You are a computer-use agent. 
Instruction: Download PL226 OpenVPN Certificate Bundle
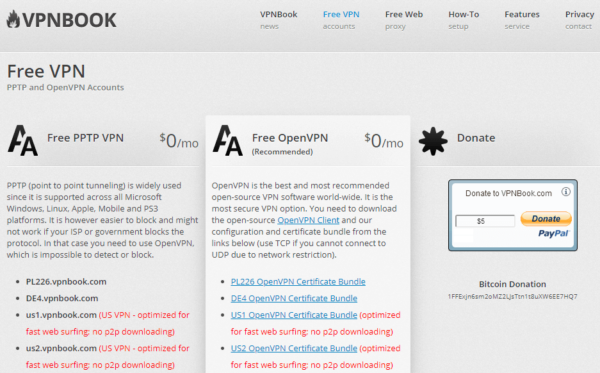click(x=298, y=282)
